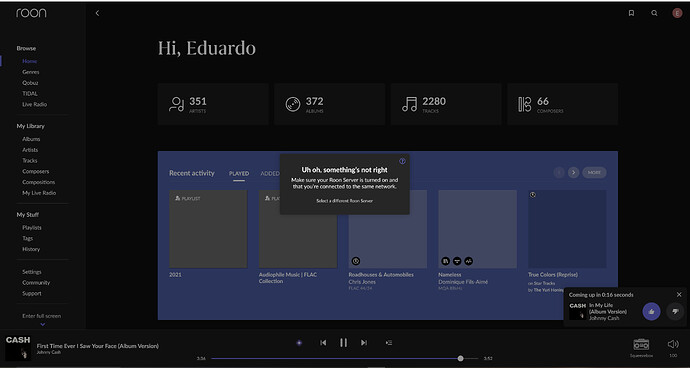Click the playback progress seek bar
The width and height of the screenshot is (690, 368).
[345, 358]
